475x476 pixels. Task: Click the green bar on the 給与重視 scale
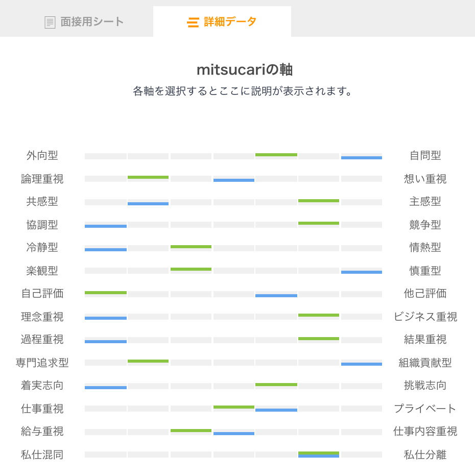coord(191,430)
